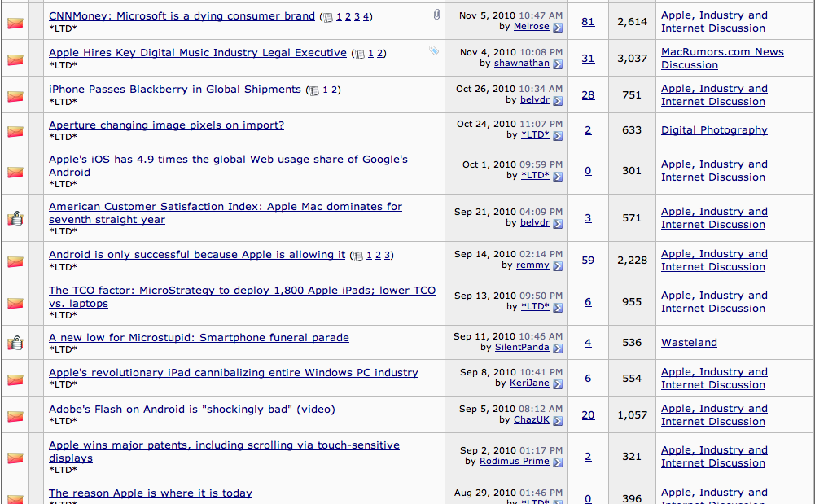The width and height of the screenshot is (815, 504).
Task: Open Apple's iOS 4.9 times Web usage thread
Action: [228, 166]
